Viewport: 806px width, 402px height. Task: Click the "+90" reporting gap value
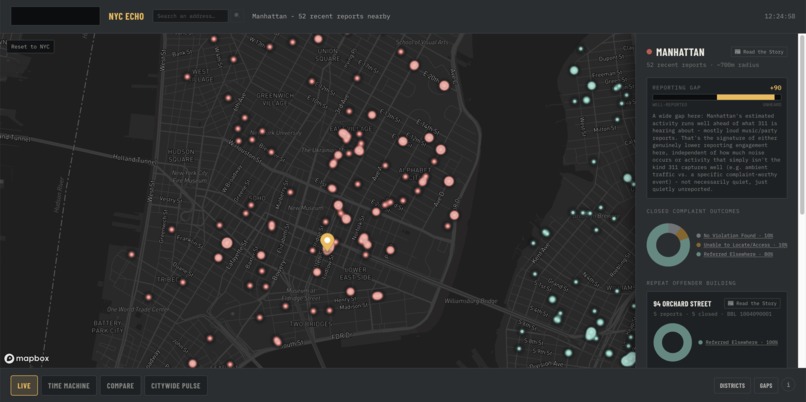(776, 88)
